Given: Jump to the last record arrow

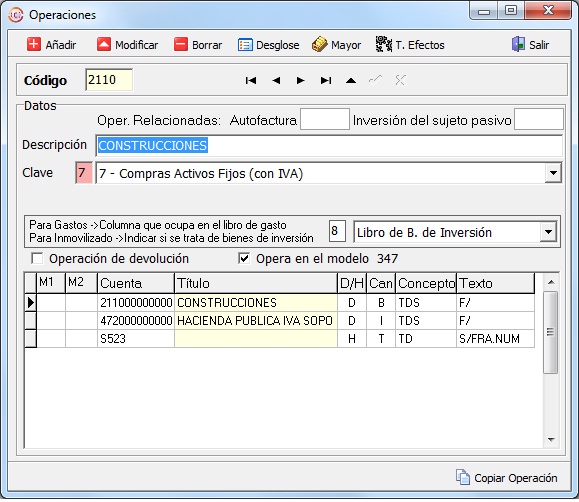Looking at the screenshot, I should [x=326, y=80].
